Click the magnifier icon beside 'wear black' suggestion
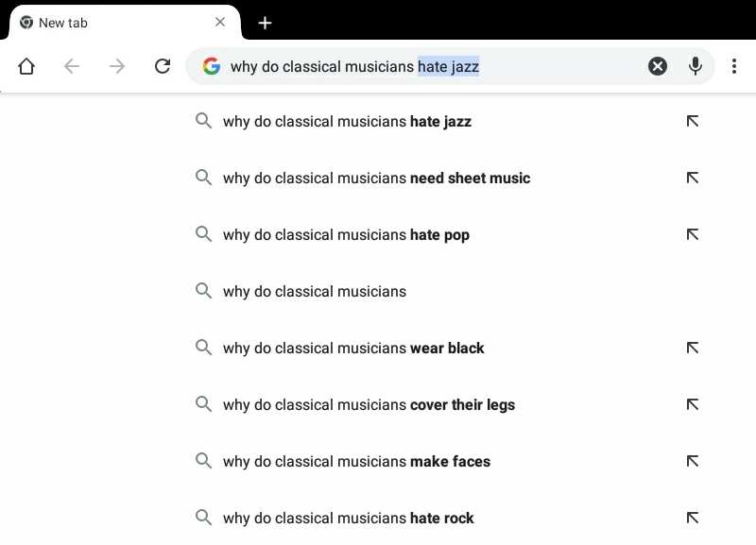This screenshot has width=756, height=545. (203, 348)
